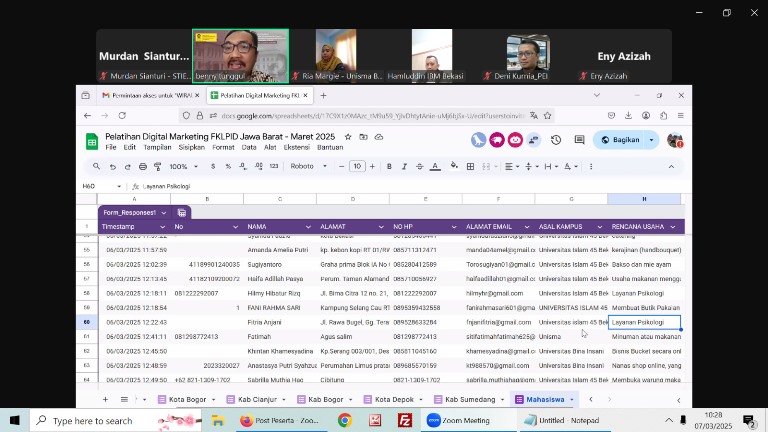The image size is (768, 432).
Task: Click the Name Box cell reference field
Action: (100, 186)
